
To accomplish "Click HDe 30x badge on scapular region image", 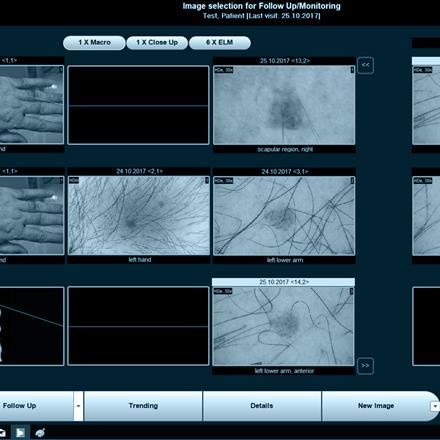I will tap(224, 70).
